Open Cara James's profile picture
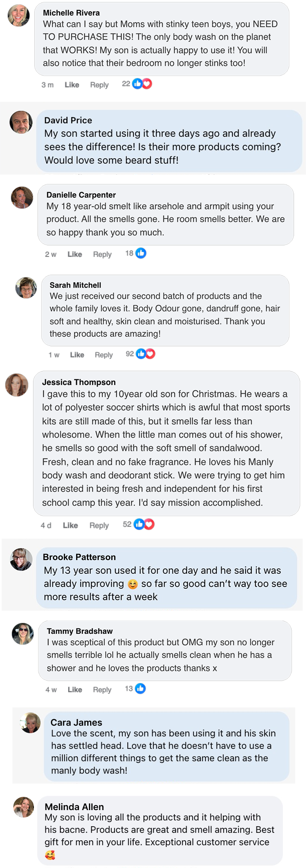Image resolution: width=306 pixels, height=868 pixels. click(x=31, y=722)
